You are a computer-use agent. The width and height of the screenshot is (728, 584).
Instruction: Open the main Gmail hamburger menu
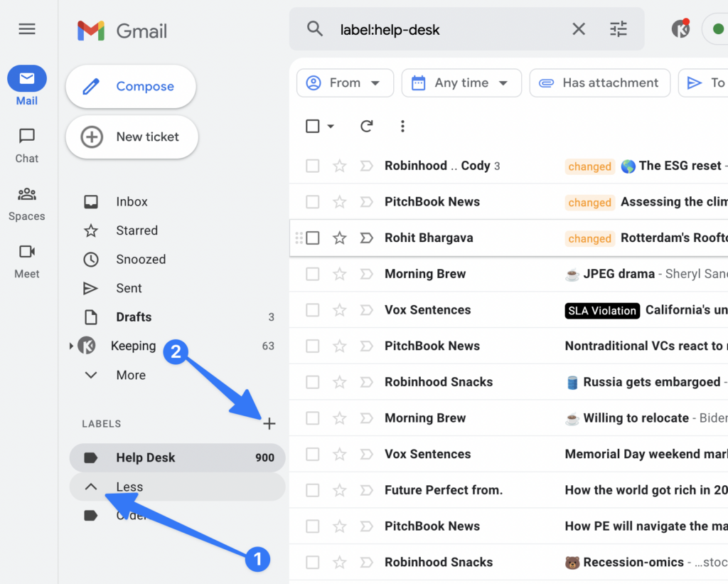[27, 28]
